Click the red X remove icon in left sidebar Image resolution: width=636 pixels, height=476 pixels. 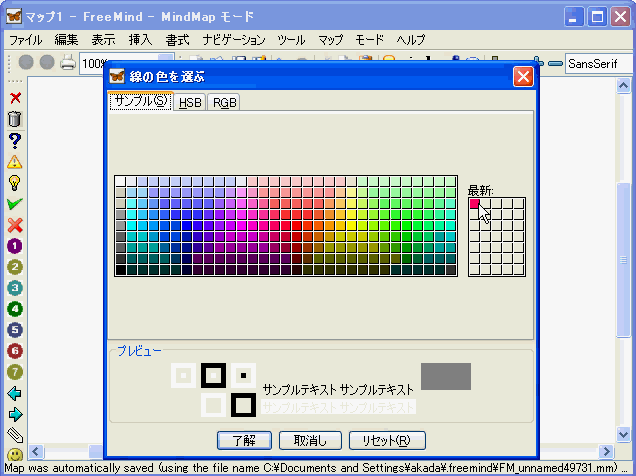coord(15,98)
